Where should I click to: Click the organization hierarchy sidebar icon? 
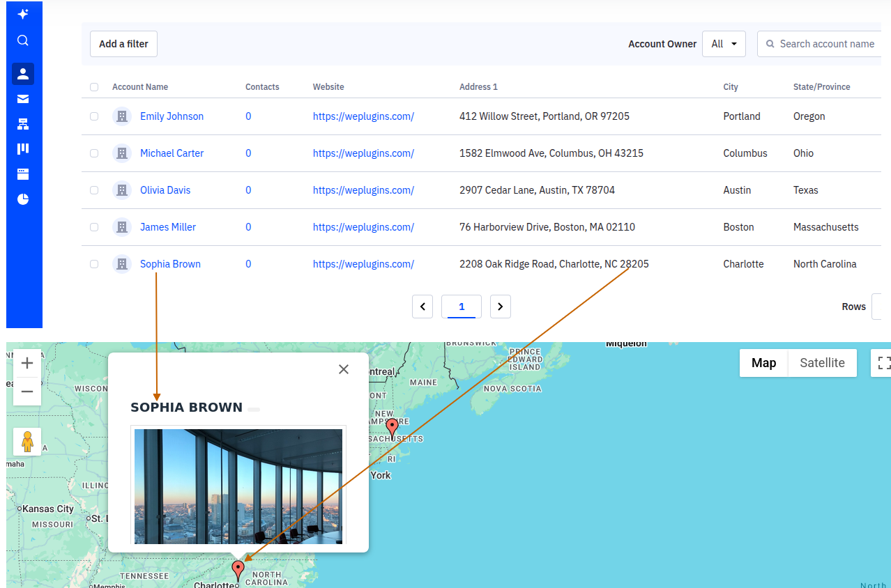23,123
